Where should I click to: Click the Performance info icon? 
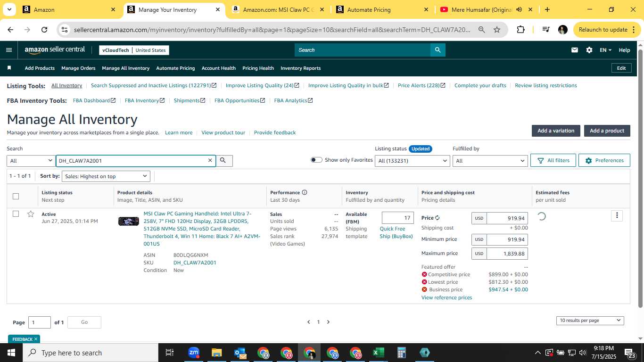[305, 192]
